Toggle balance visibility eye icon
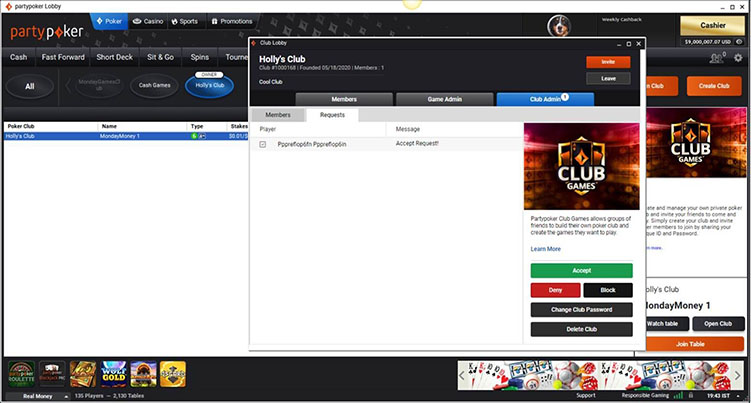This screenshot has width=751, height=403. (x=739, y=42)
